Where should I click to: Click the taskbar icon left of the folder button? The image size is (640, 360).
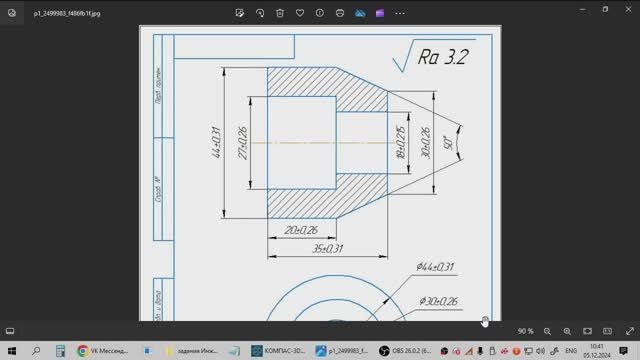pos(148,351)
